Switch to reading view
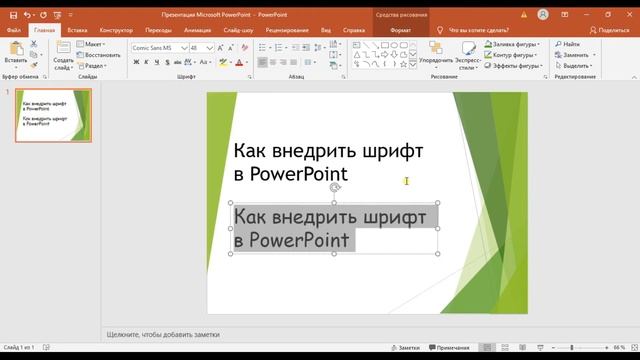The height and width of the screenshot is (360, 640). pyautogui.click(x=522, y=347)
